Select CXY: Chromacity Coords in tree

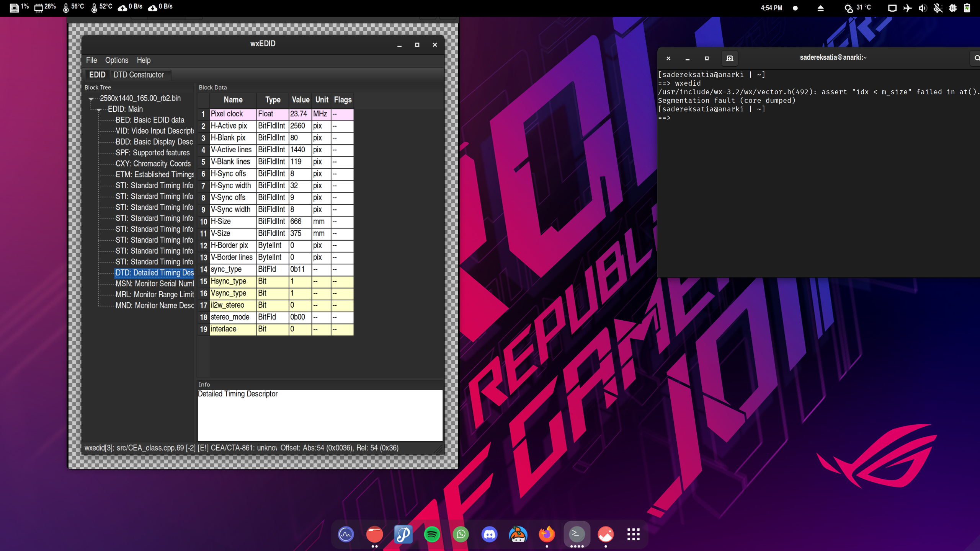[153, 163]
